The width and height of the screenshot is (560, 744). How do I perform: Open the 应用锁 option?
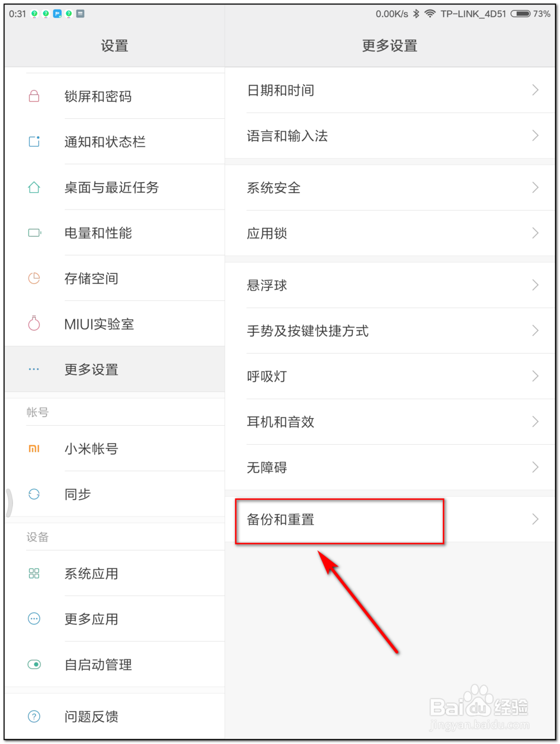(x=267, y=233)
